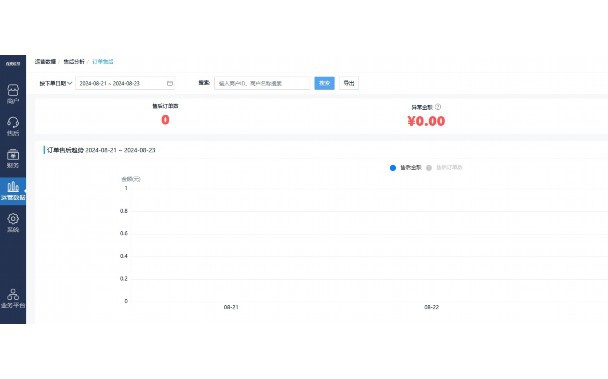Image resolution: width=608 pixels, height=379 pixels.
Task: Expand the 按下单日期 date type dropdown
Action: pos(56,83)
